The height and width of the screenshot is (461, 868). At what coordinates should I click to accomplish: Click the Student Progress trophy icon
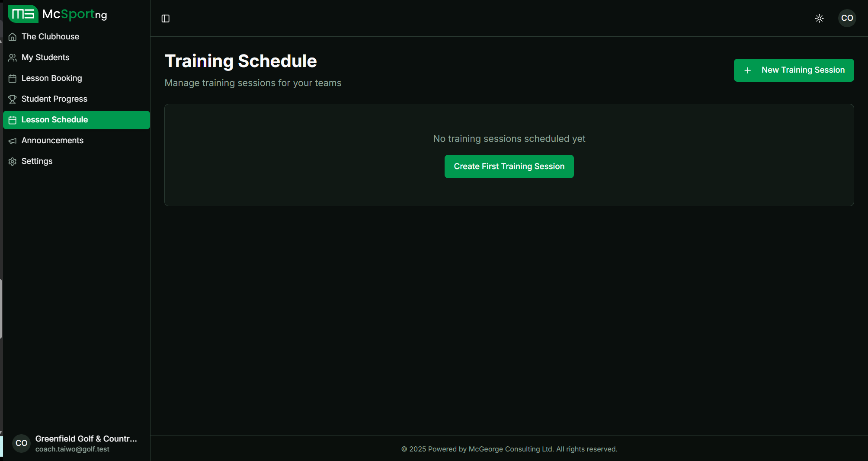pos(12,99)
